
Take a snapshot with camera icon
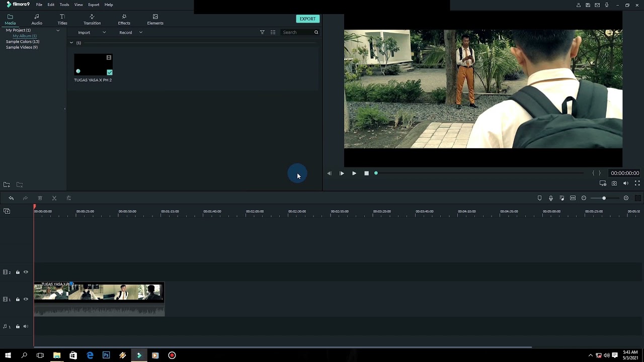[x=614, y=184]
